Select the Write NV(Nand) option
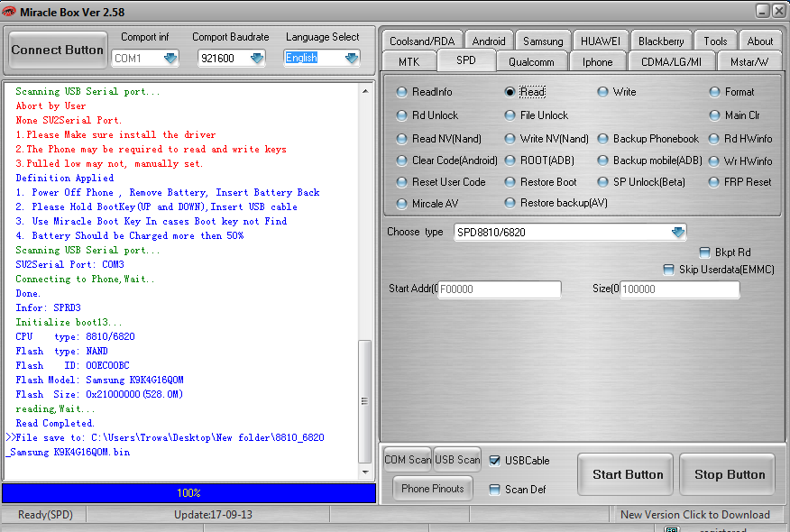790x532 pixels. coord(510,139)
